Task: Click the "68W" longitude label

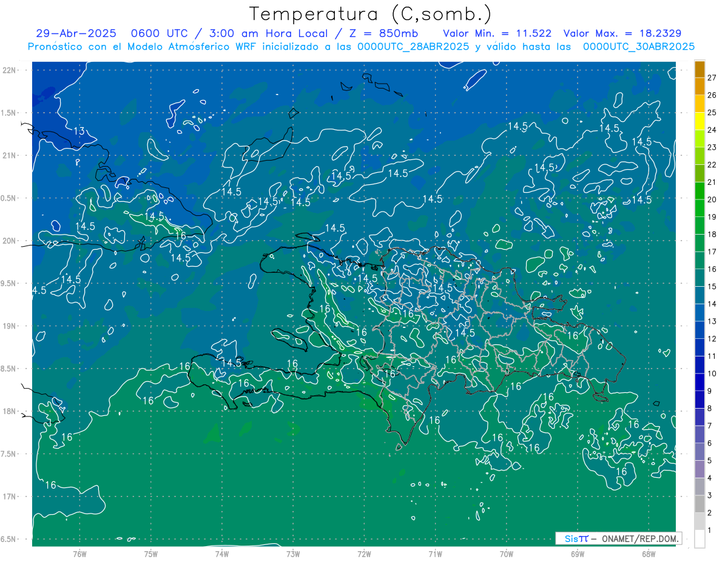Action: pos(648,554)
